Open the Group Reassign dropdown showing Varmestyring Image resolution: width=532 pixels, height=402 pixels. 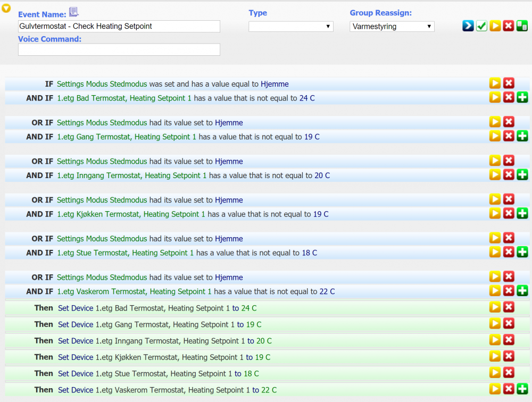(392, 27)
